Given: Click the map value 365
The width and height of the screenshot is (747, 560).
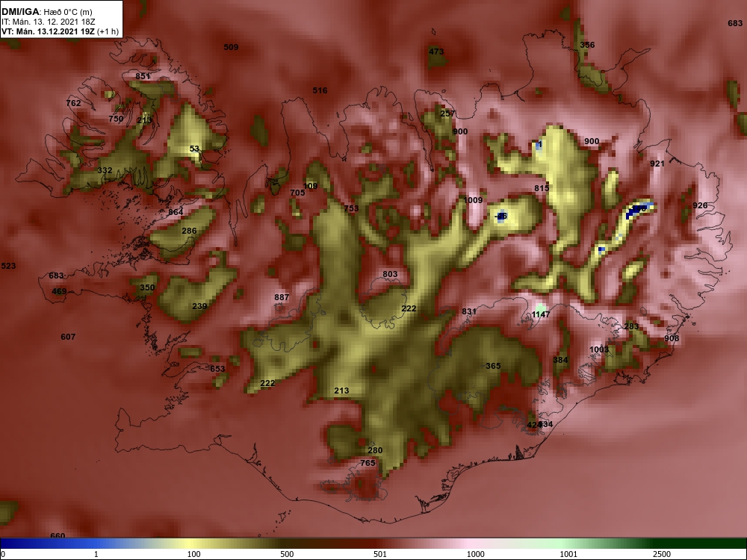Looking at the screenshot, I should pyautogui.click(x=493, y=366).
